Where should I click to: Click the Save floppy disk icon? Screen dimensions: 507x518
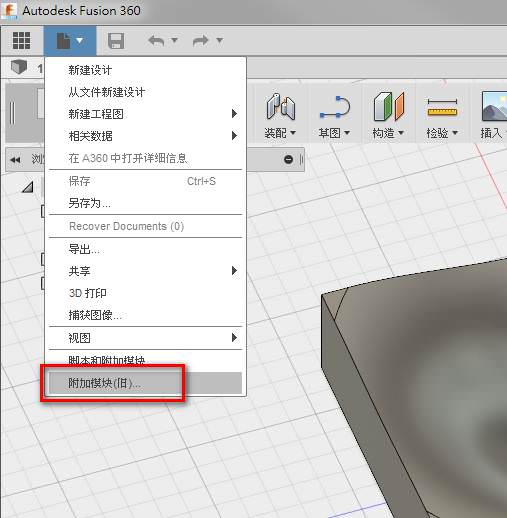[x=116, y=41]
